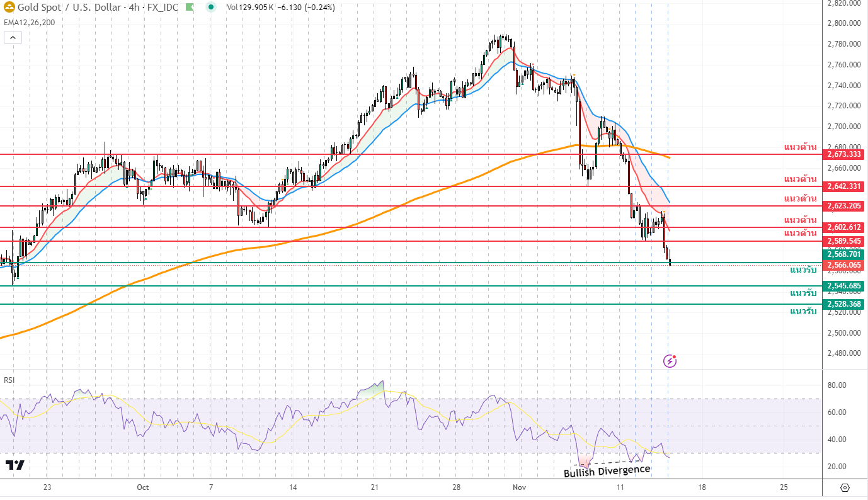
Task: Click the green market status dot
Action: pyautogui.click(x=212, y=8)
